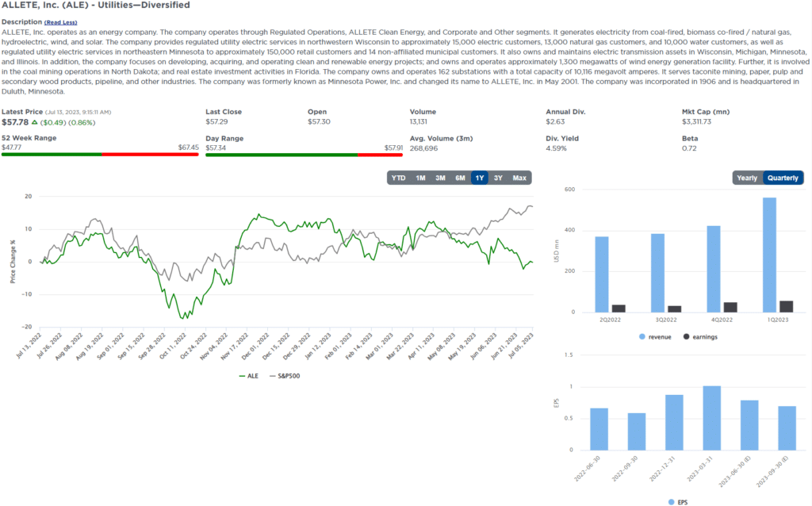812x506 pixels.
Task: Click the Read Less link
Action: [x=60, y=22]
